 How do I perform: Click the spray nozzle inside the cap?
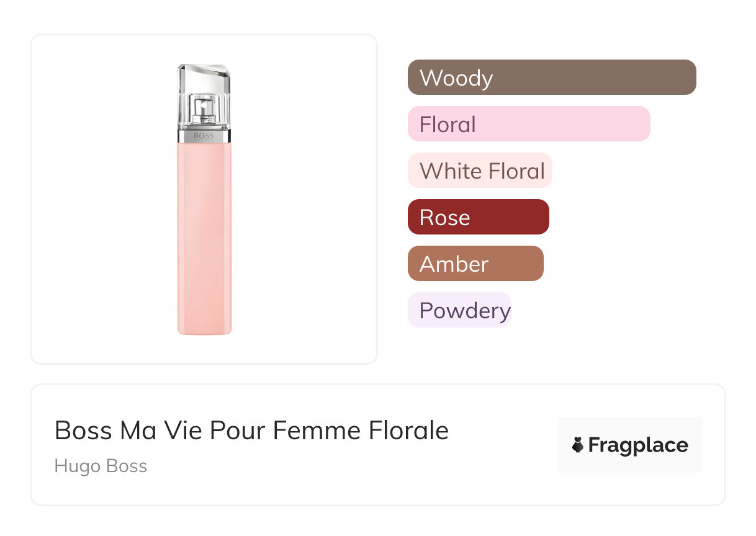[204, 110]
